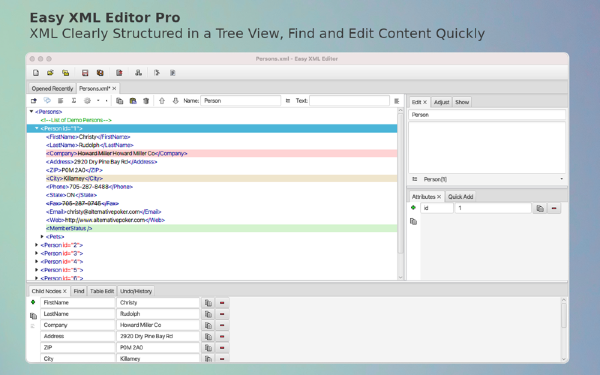This screenshot has height=375, width=600.
Task: Expand the Person id="3" node
Action: (x=37, y=253)
